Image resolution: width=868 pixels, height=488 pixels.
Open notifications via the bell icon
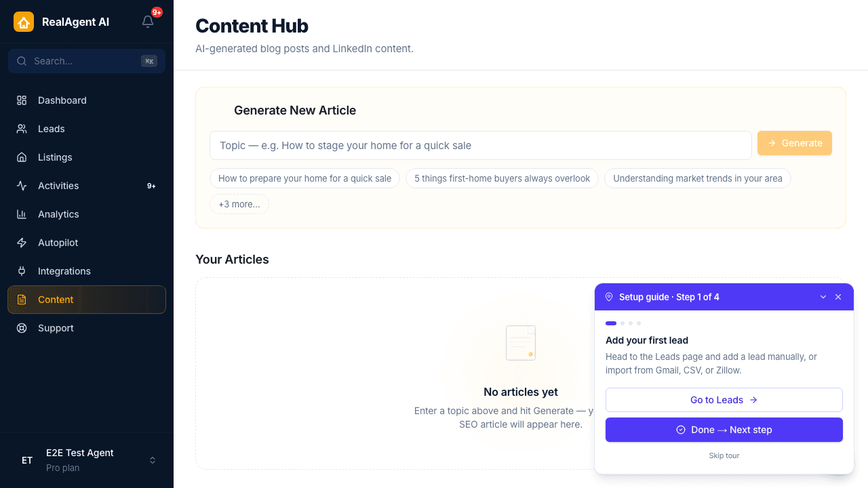pos(148,22)
